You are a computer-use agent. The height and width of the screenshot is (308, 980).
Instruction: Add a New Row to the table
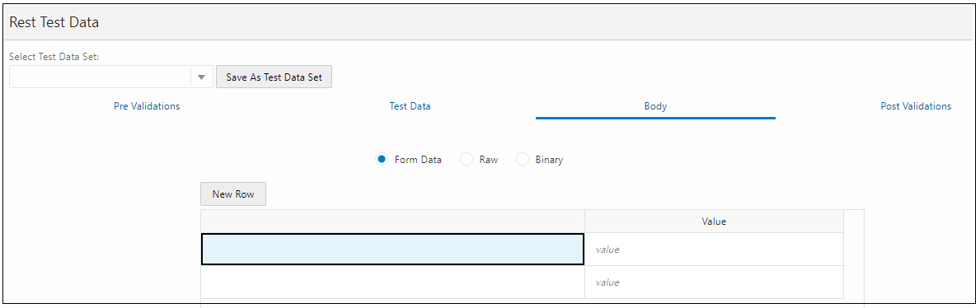point(233,194)
